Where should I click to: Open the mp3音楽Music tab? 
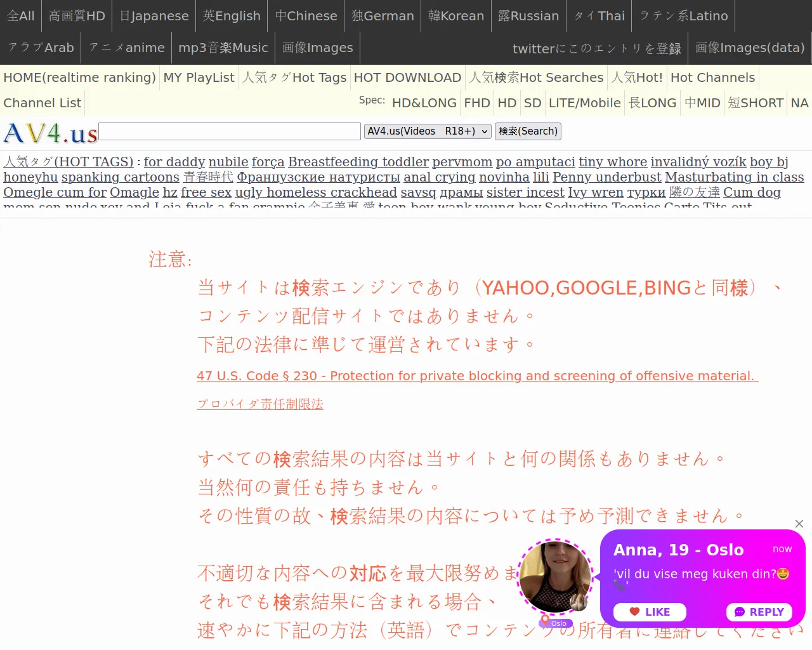[223, 48]
